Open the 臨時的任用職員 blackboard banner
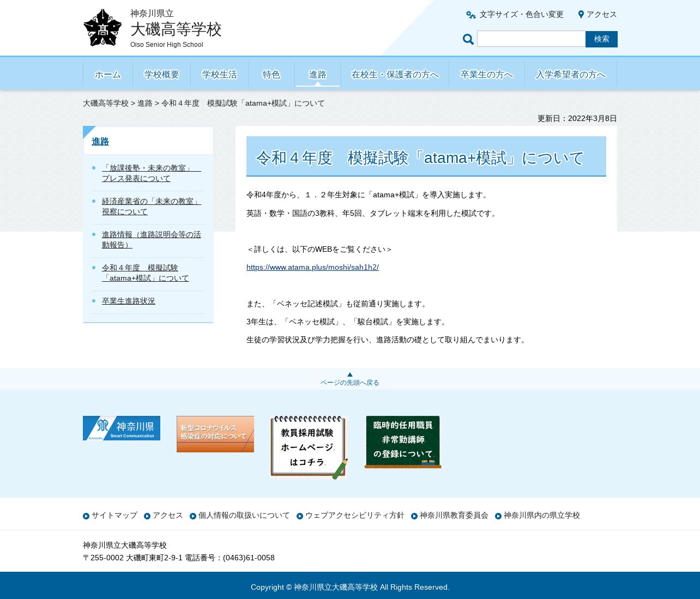This screenshot has width=700, height=599. coord(403,442)
